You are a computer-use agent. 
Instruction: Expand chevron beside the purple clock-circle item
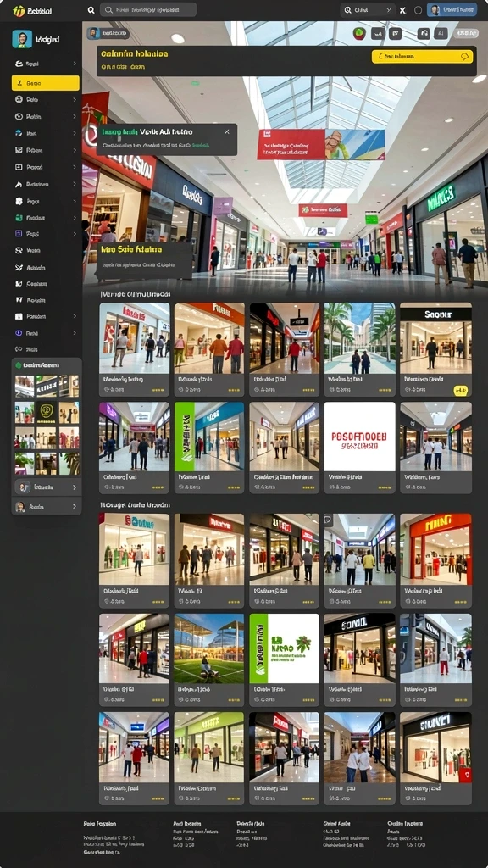pos(75,332)
